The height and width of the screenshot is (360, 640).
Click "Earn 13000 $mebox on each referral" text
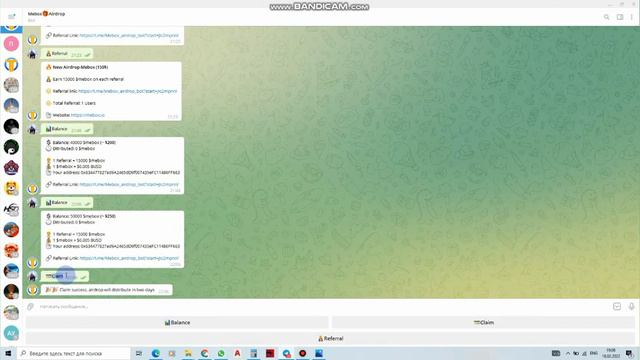(88, 79)
